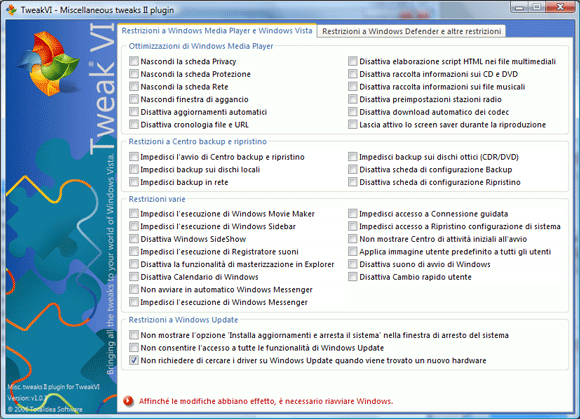Check Disattiva cronologia file e URL
Viewport: 580px width, 419px height.
[x=134, y=125]
